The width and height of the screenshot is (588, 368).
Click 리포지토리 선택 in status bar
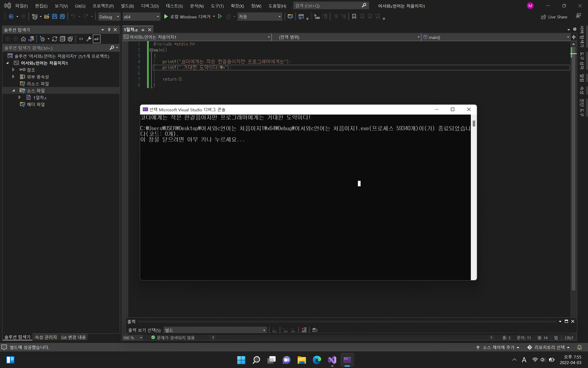pos(548,347)
